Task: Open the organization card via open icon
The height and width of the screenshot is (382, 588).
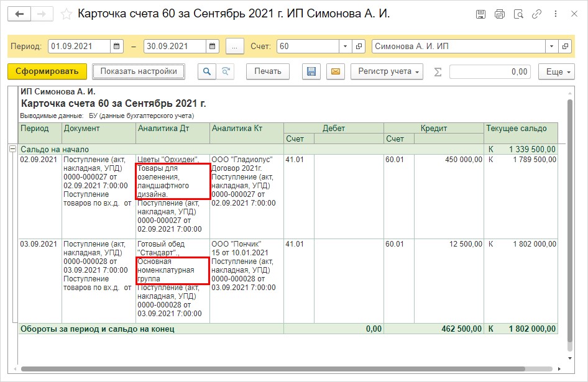Action: [565, 47]
